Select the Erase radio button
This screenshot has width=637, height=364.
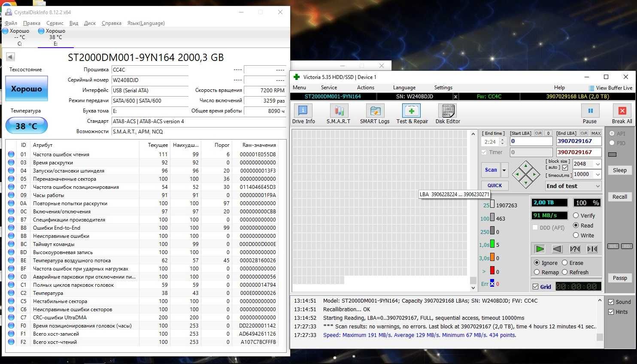(x=564, y=263)
